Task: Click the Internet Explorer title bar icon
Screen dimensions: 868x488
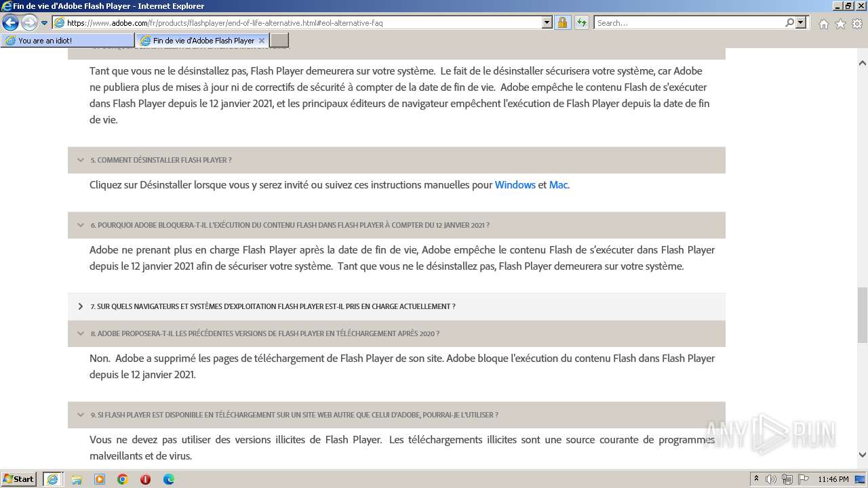Action: (7, 6)
